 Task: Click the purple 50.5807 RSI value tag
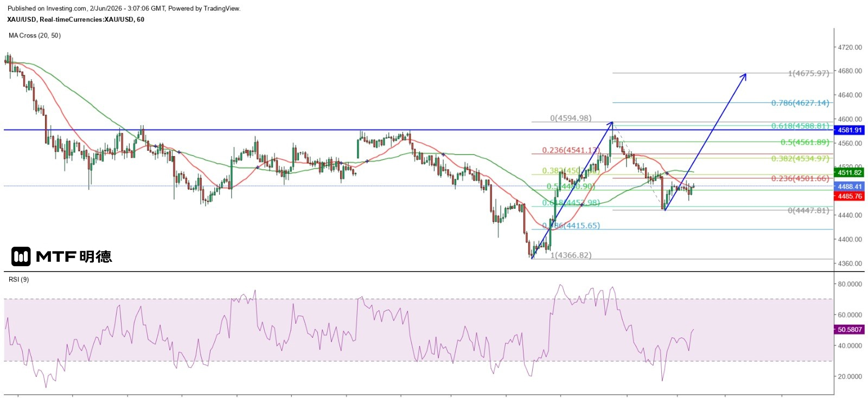pyautogui.click(x=850, y=330)
